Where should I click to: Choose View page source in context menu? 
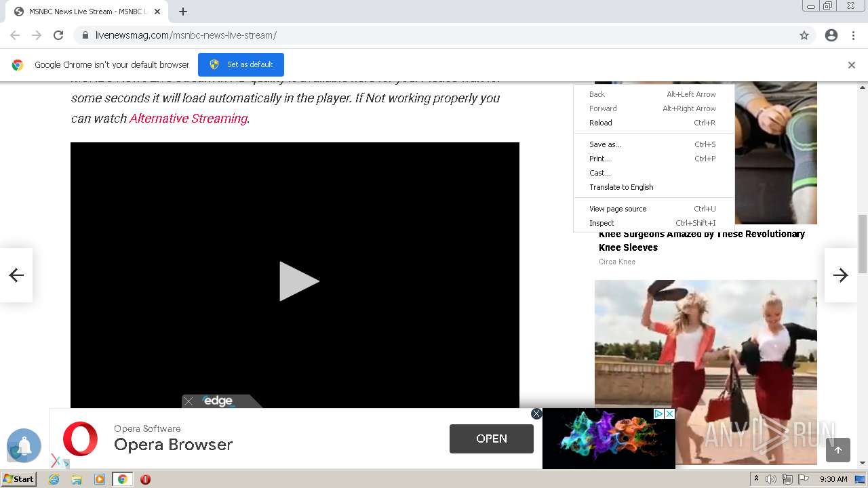652,209
